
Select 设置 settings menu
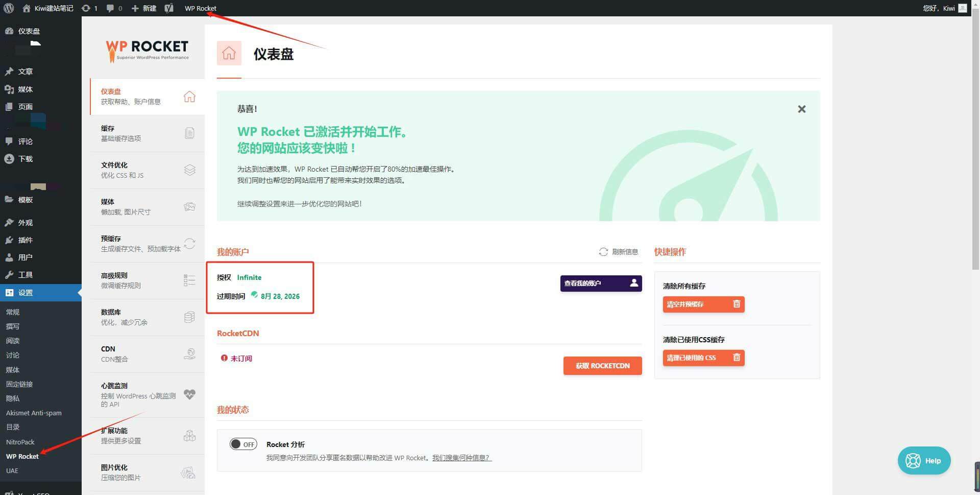point(41,292)
